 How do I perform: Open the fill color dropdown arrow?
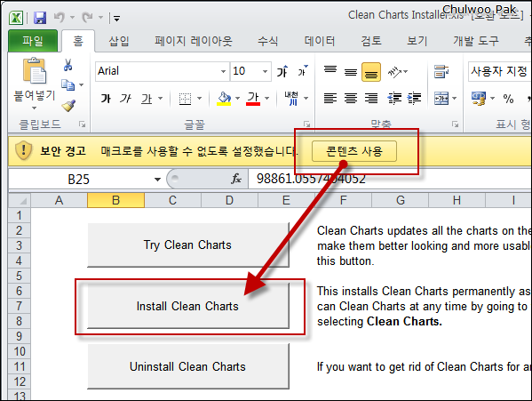[x=237, y=99]
